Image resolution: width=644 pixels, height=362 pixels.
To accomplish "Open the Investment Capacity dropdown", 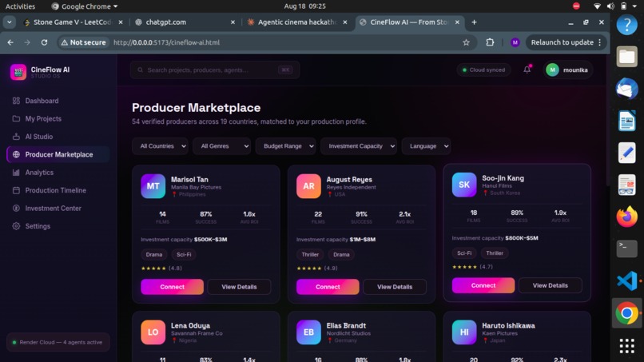I will (x=359, y=146).
